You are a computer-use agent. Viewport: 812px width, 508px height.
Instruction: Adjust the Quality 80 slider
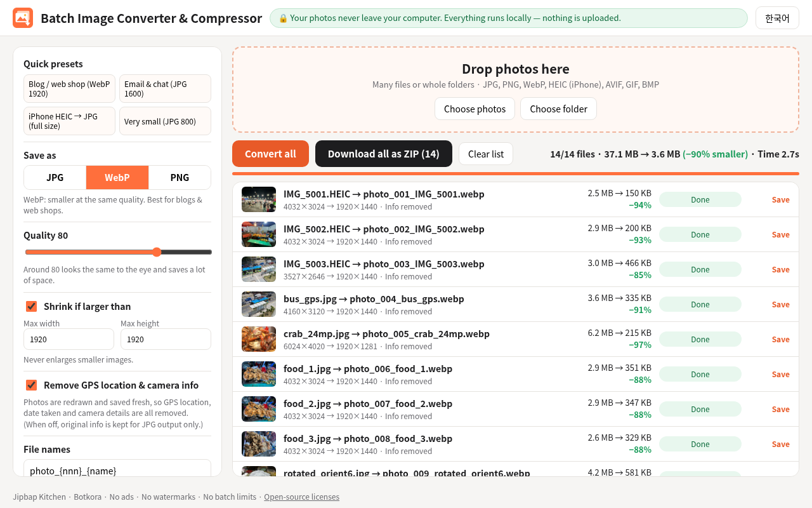pos(118,252)
